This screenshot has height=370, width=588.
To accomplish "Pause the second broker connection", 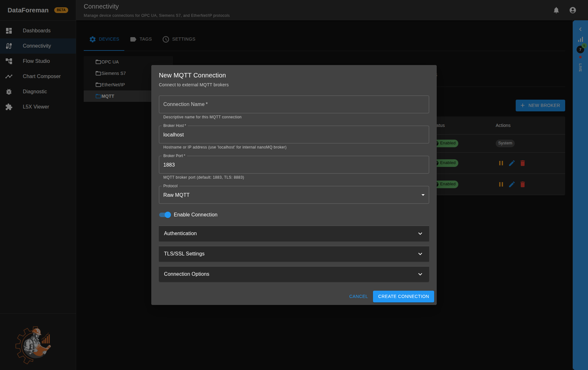I will pyautogui.click(x=501, y=163).
